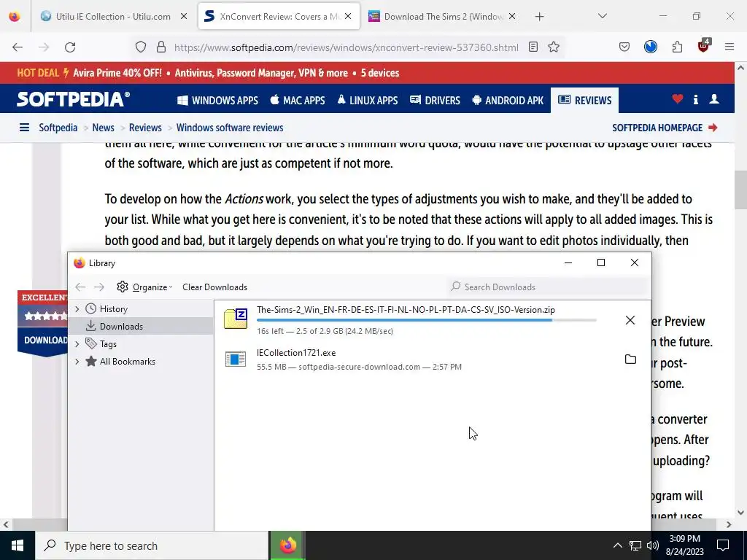The width and height of the screenshot is (747, 560).
Task: Close the XnConvert Review tab
Action: [348, 17]
